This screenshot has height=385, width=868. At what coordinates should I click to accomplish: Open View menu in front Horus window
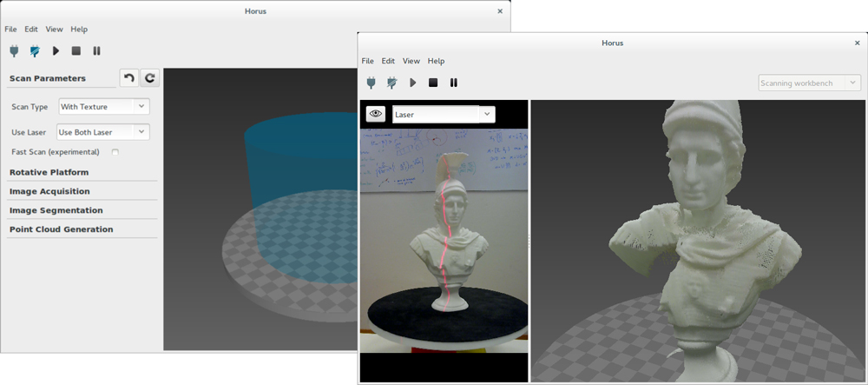411,61
